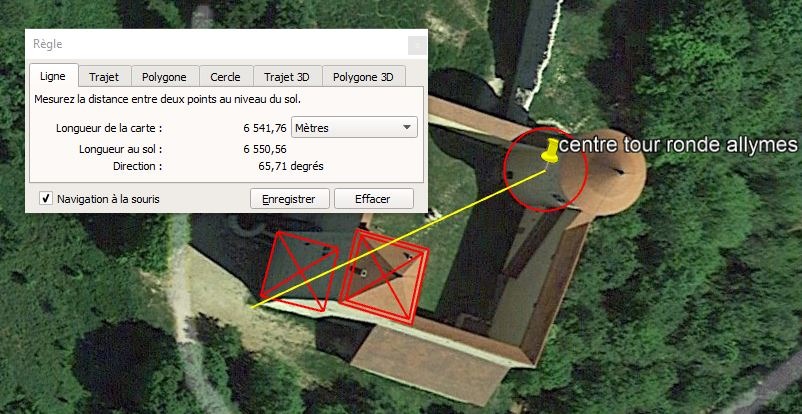Viewport: 802px width, 414px height.
Task: Switch to the Trajet tab
Action: point(104,77)
